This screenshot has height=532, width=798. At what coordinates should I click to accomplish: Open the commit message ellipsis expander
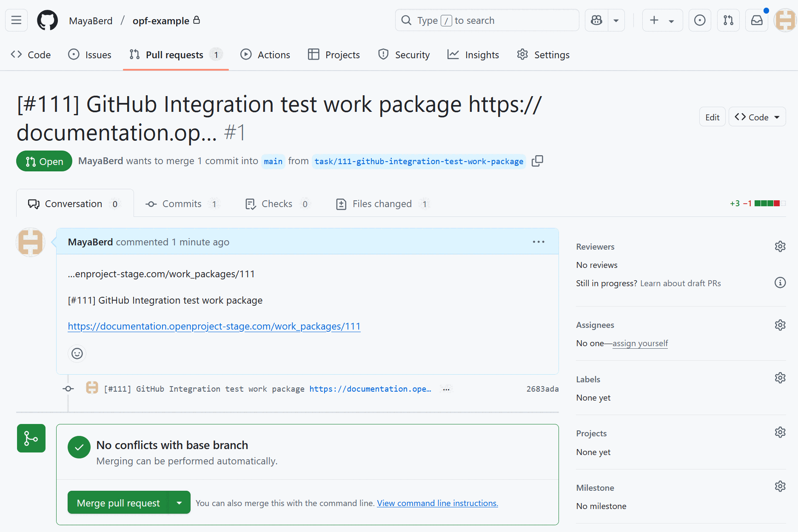point(446,389)
